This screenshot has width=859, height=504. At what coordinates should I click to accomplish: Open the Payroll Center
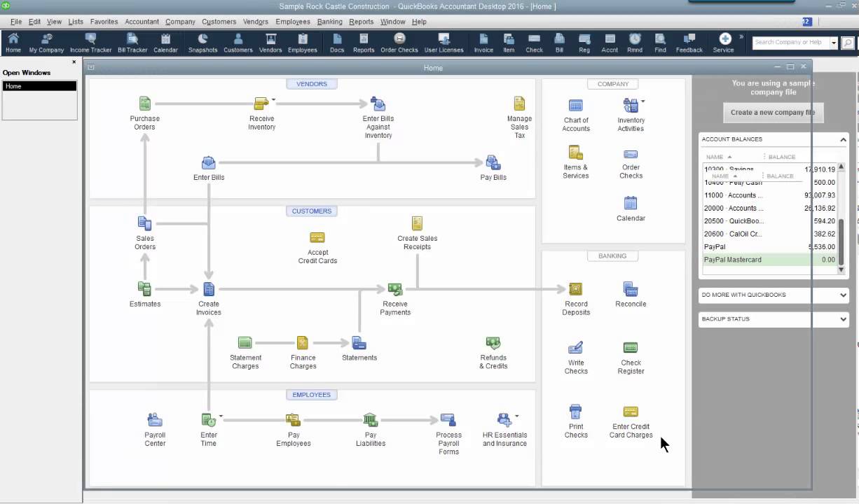155,420
